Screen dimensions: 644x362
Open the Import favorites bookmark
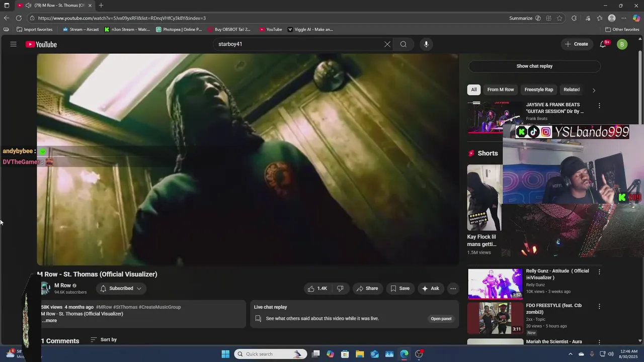(34, 30)
